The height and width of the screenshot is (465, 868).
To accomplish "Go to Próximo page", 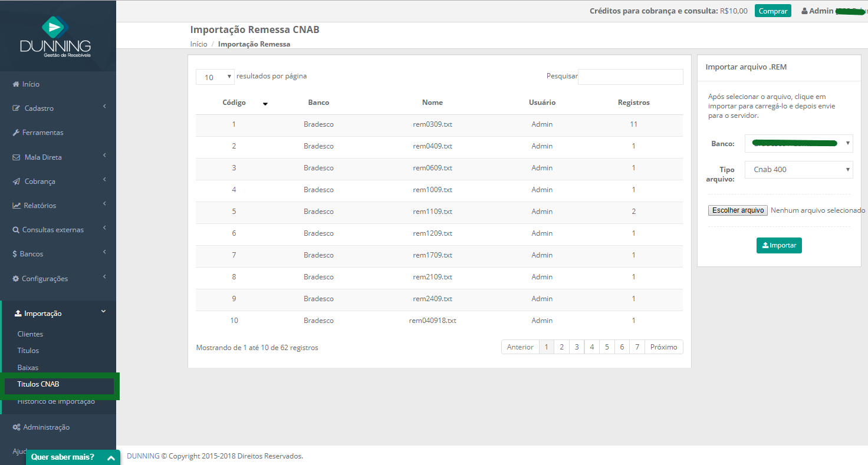I will (663, 347).
